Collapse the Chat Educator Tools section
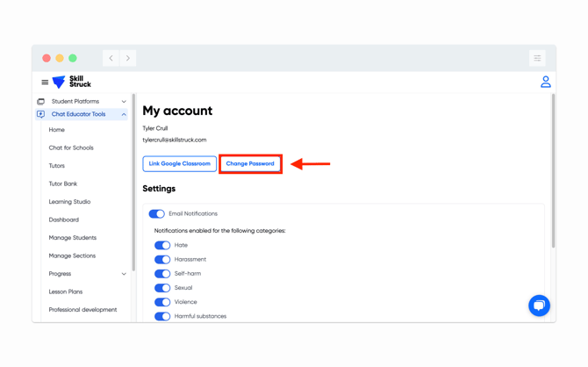Viewport: 588px width, 367px height. 124,114
